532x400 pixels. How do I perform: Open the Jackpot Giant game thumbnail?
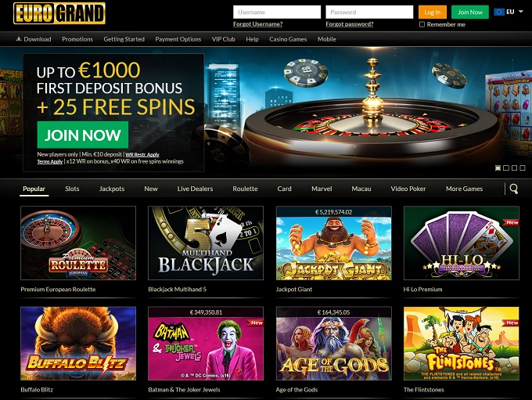(x=334, y=243)
